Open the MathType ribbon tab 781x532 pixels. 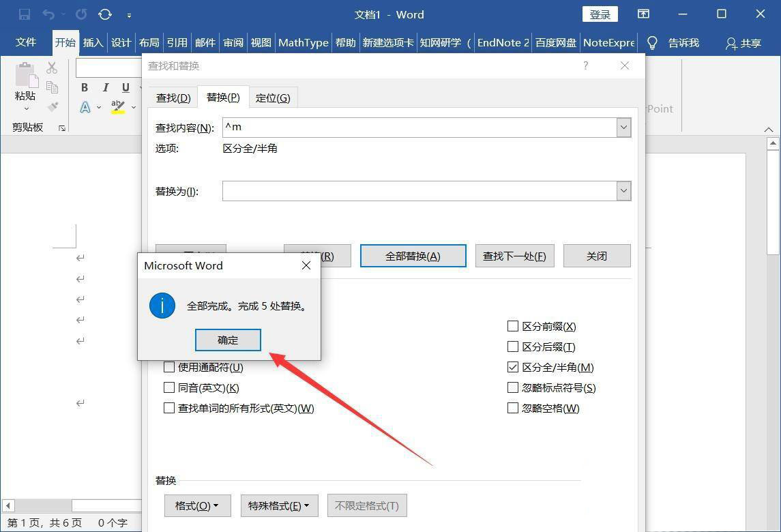point(303,42)
